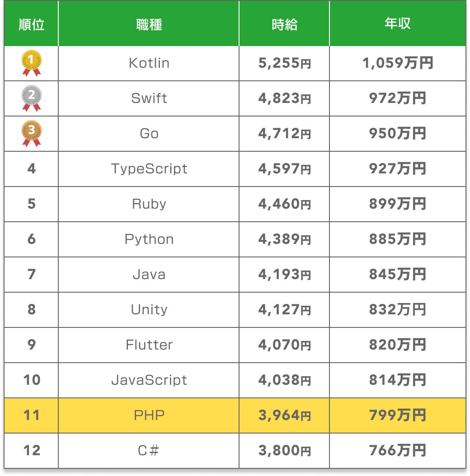Viewport: 470px width, 476px height.
Task: Click the 時給 column header
Action: point(284,24)
